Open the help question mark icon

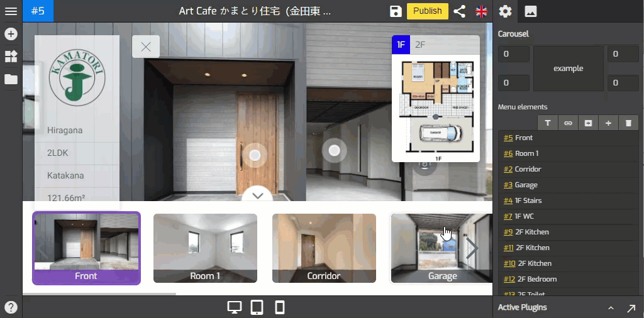click(11, 307)
